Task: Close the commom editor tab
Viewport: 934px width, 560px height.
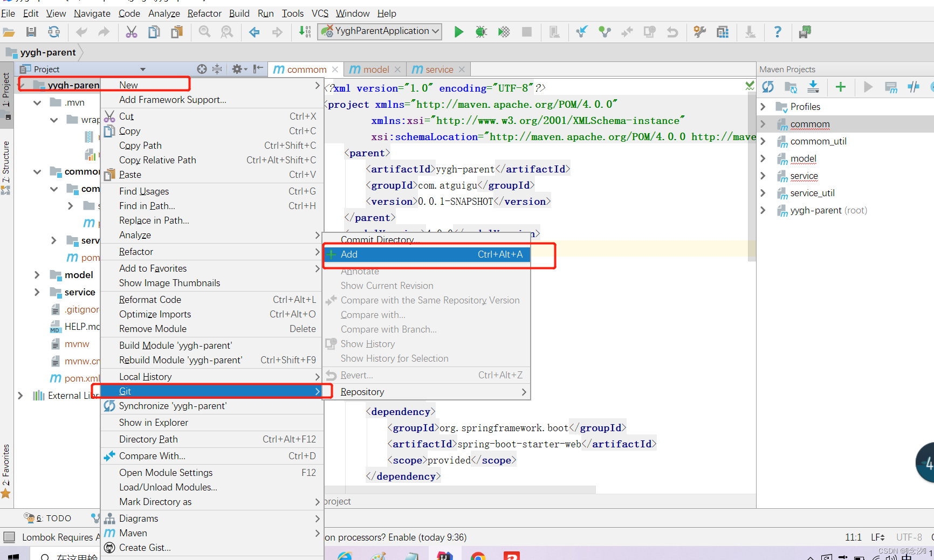Action: click(x=335, y=70)
